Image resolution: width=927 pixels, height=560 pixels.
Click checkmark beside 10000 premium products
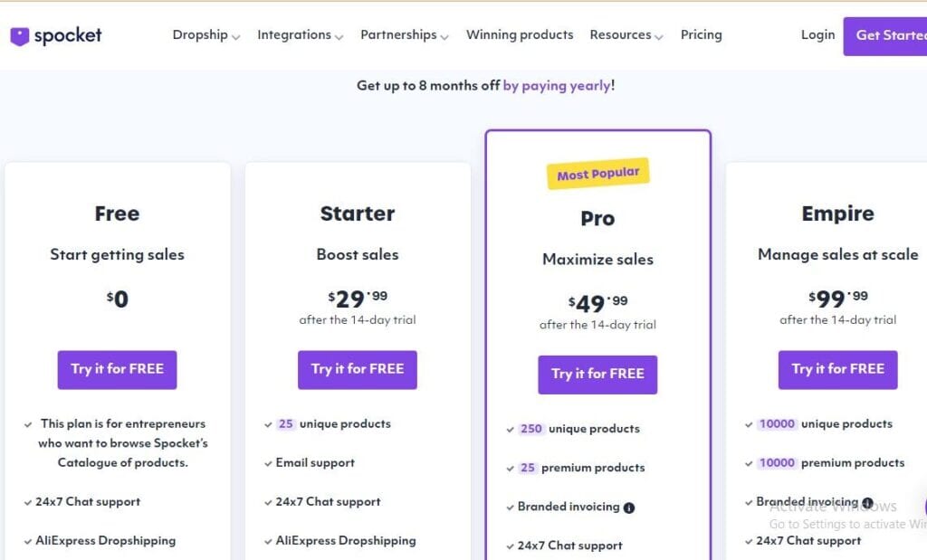click(x=749, y=464)
